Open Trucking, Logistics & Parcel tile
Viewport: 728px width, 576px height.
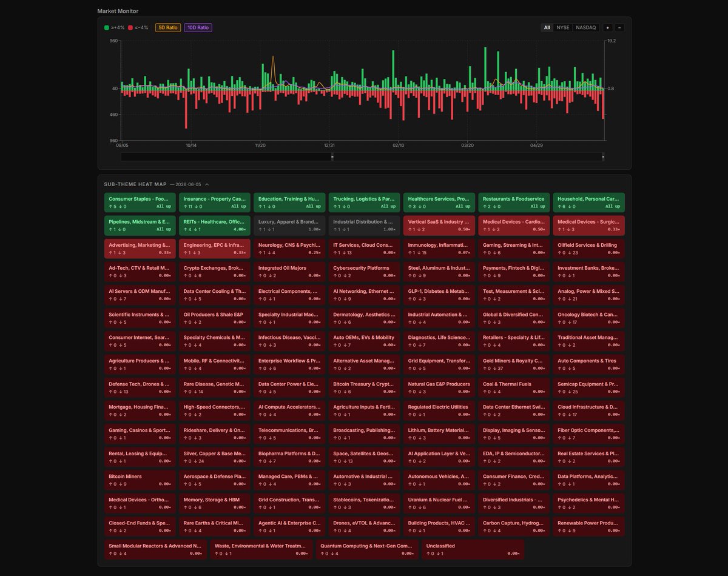pyautogui.click(x=365, y=202)
